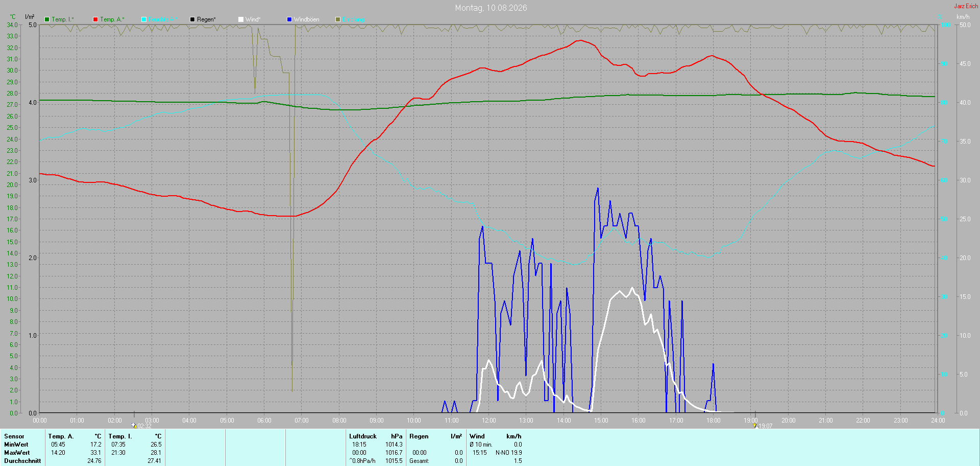The image size is (980, 466).
Task: Click the 'Regen*' legend label
Action: point(206,19)
